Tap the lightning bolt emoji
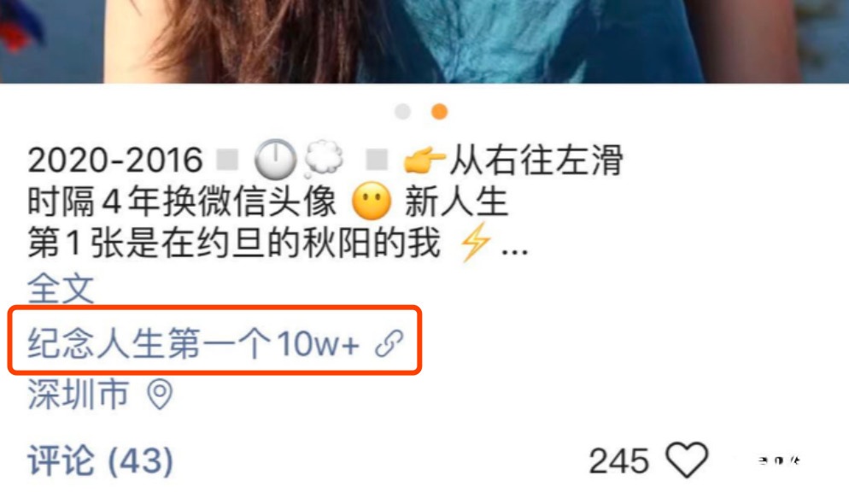The image size is (849, 504). coord(475,242)
